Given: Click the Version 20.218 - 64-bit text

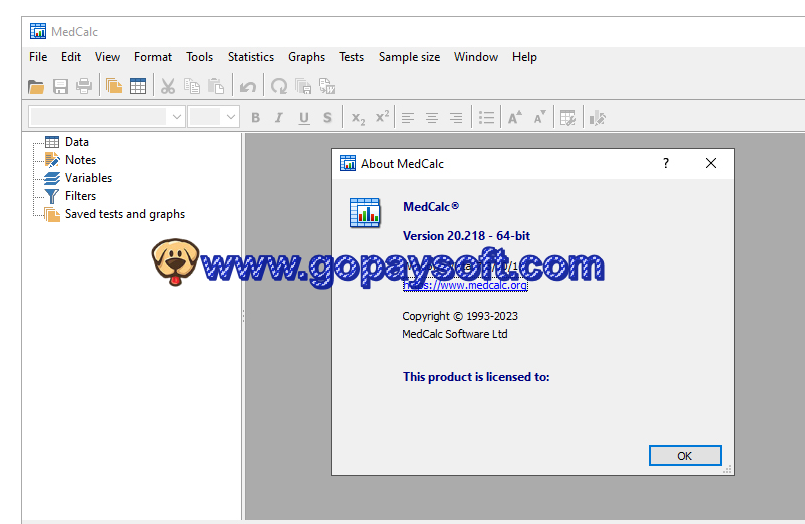Looking at the screenshot, I should (466, 236).
